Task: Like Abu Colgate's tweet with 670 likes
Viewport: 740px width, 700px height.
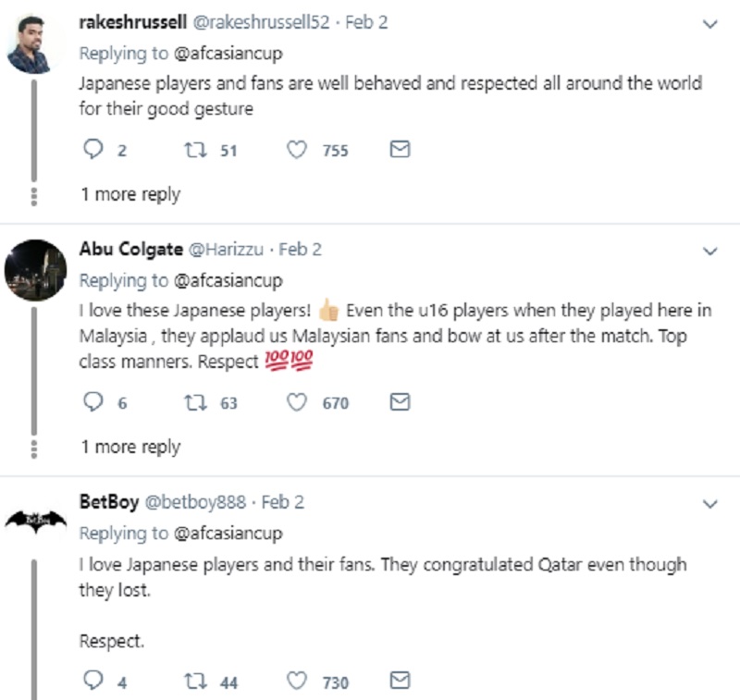Action: click(297, 403)
